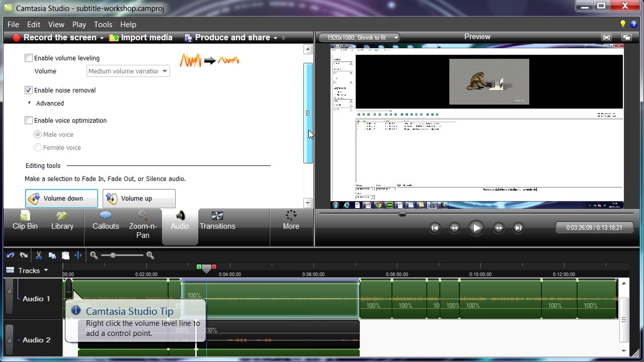Screen dimensions: 644x362
Task: Open the Library panel
Action: (62, 221)
